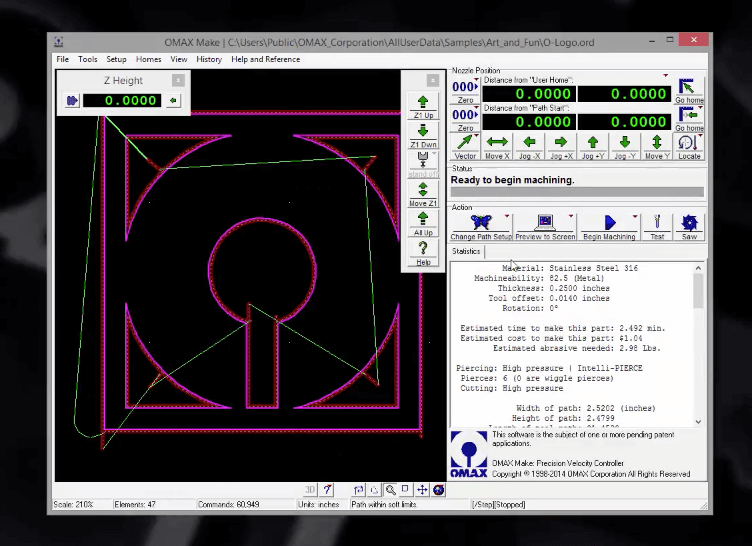The height and width of the screenshot is (546, 752).
Task: Open the View menu
Action: pos(178,59)
